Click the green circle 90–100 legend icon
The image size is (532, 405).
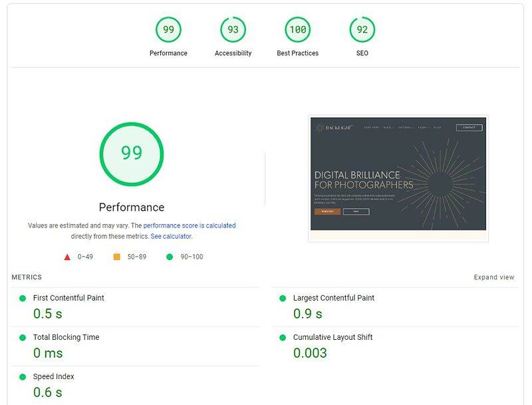pyautogui.click(x=170, y=257)
